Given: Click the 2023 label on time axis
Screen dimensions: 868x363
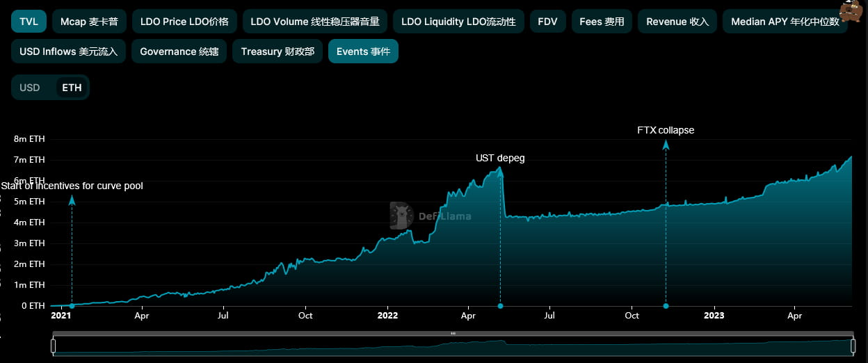Looking at the screenshot, I should point(714,316).
